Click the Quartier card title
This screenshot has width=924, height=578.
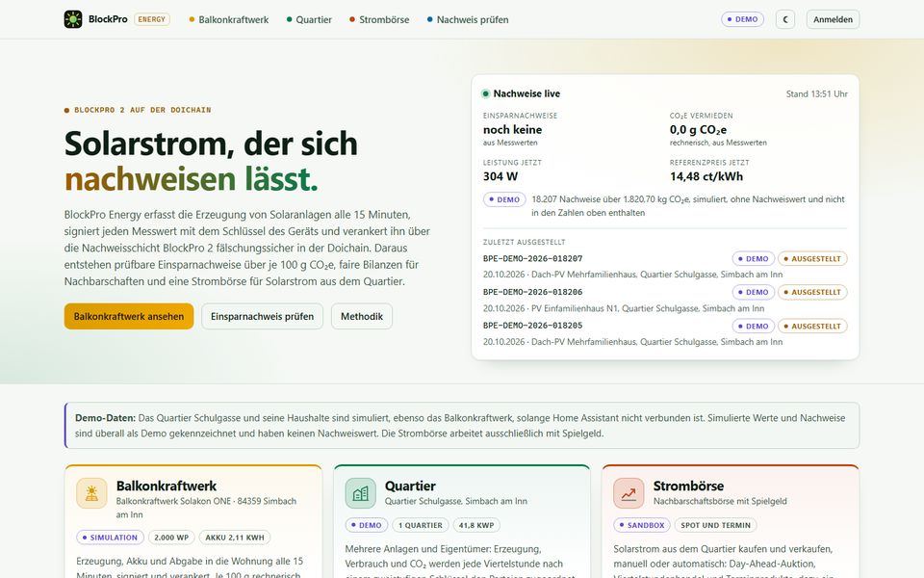pos(410,486)
